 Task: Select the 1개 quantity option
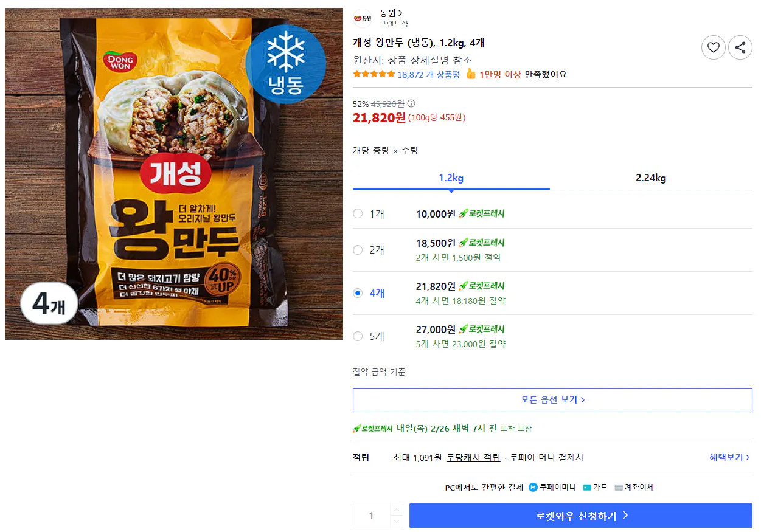pos(358,213)
